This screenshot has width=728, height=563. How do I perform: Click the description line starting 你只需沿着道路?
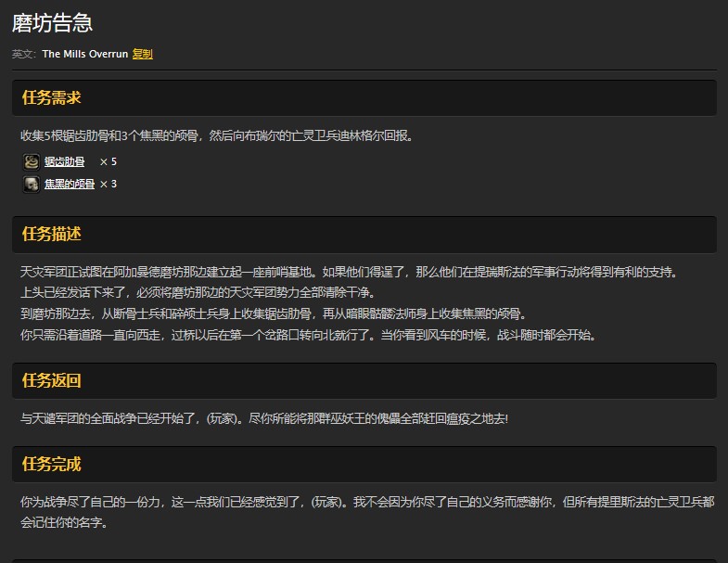[x=308, y=335]
